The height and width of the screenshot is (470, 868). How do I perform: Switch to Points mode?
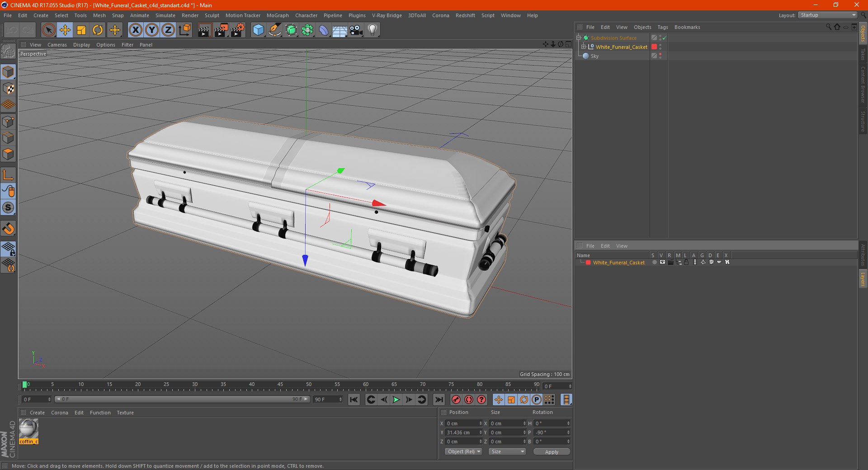(x=8, y=122)
